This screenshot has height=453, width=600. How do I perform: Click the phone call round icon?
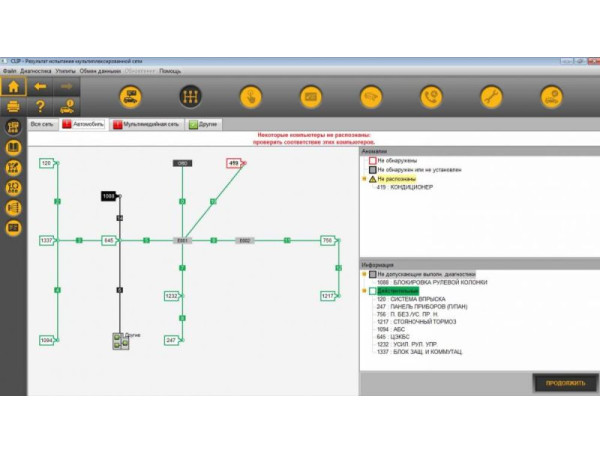pos(430,97)
